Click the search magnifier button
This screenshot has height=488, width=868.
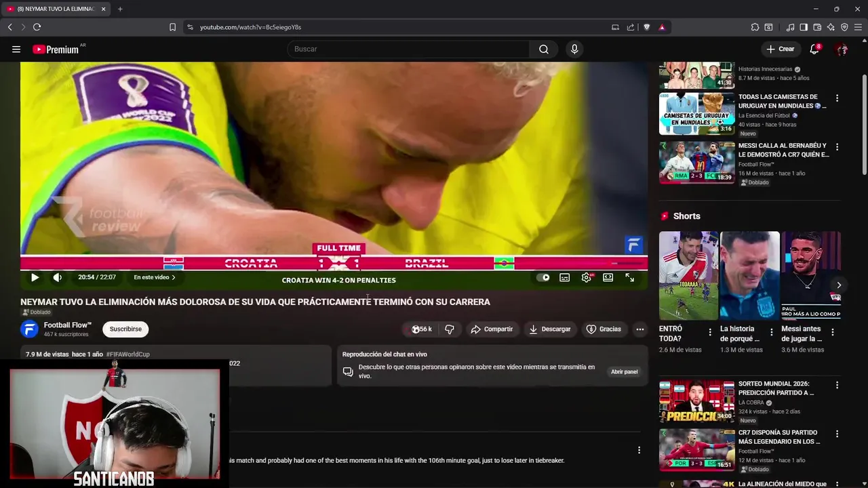(x=544, y=49)
